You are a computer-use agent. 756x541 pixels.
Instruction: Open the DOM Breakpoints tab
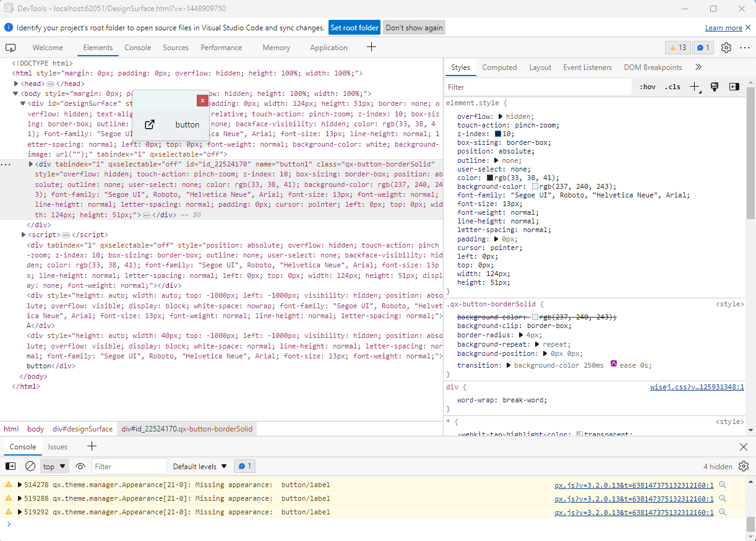point(653,67)
